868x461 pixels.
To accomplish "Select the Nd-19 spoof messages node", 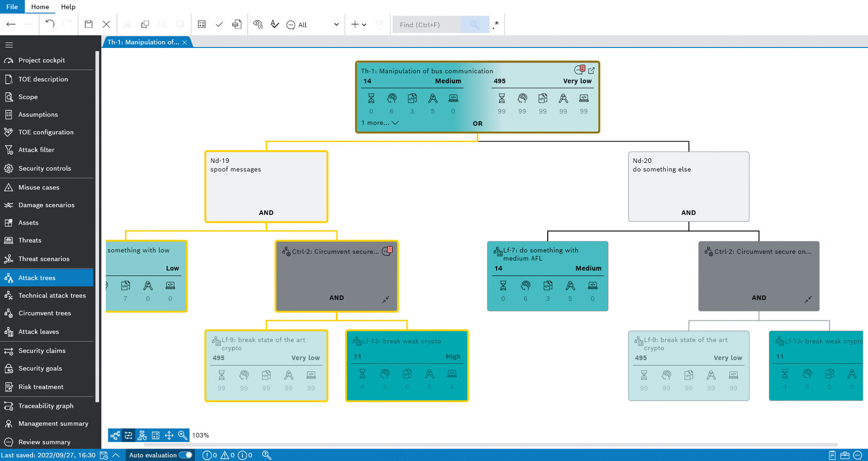I will tap(266, 187).
